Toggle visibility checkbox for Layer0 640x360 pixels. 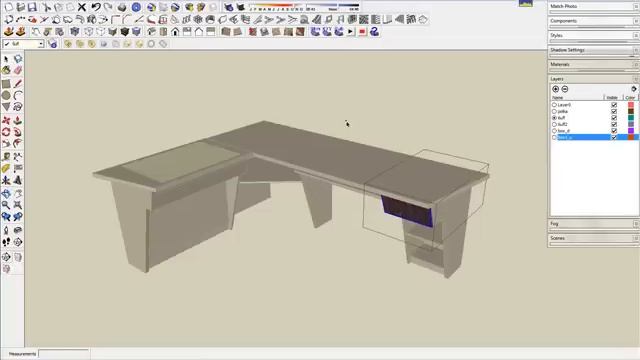[614, 105]
